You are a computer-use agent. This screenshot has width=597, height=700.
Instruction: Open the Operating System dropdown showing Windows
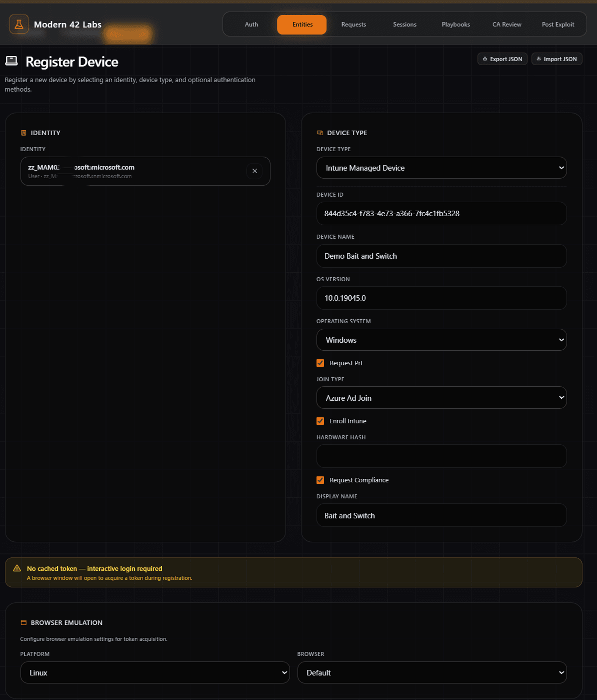tap(441, 340)
